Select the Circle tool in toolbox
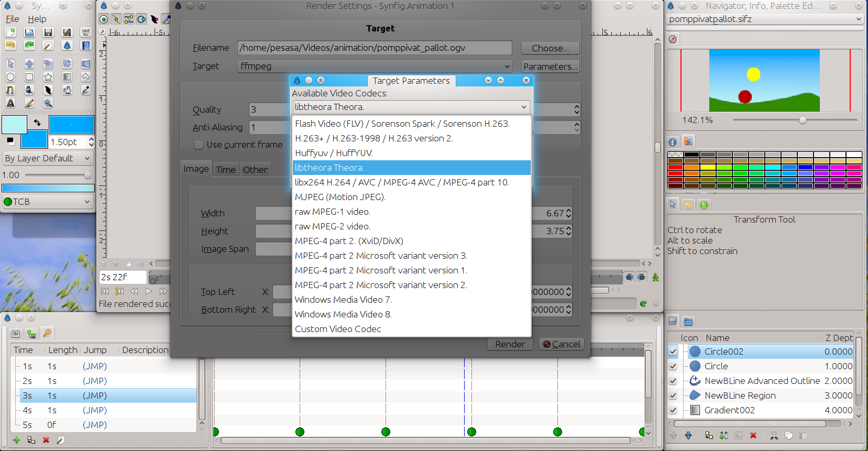 point(10,77)
